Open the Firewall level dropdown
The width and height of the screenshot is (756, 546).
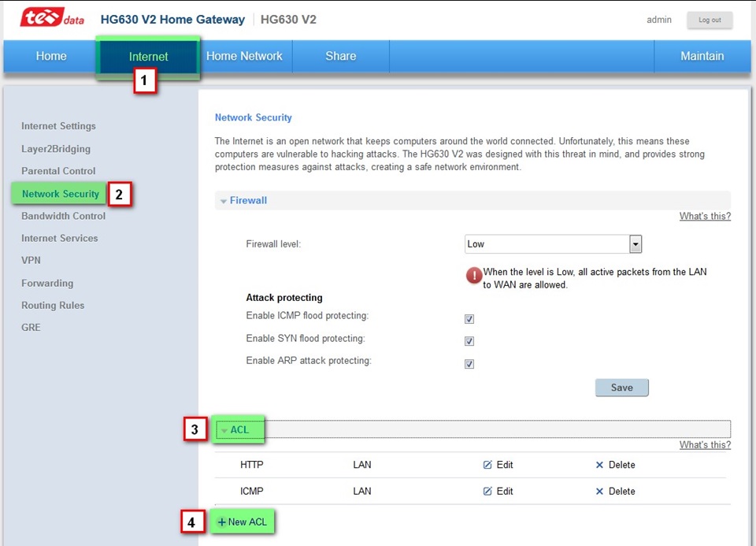[x=635, y=244]
